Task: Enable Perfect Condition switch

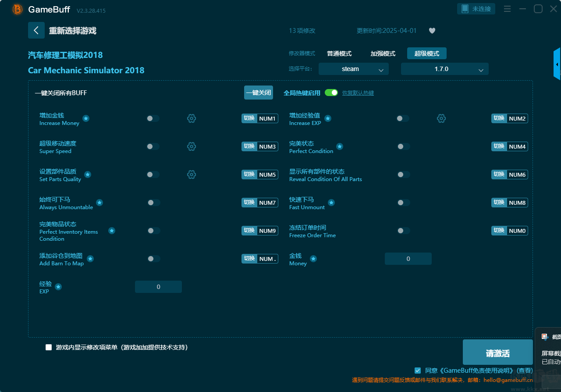Action: tap(404, 146)
